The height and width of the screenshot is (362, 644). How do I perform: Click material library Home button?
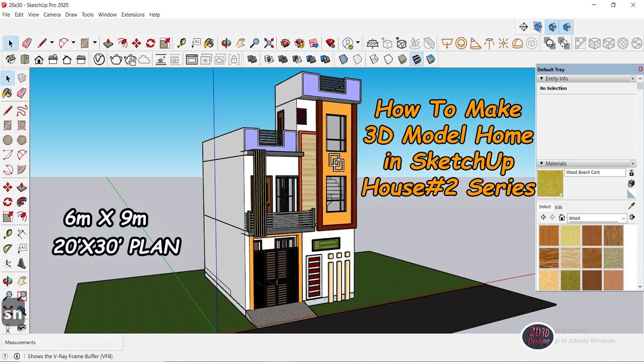[562, 218]
